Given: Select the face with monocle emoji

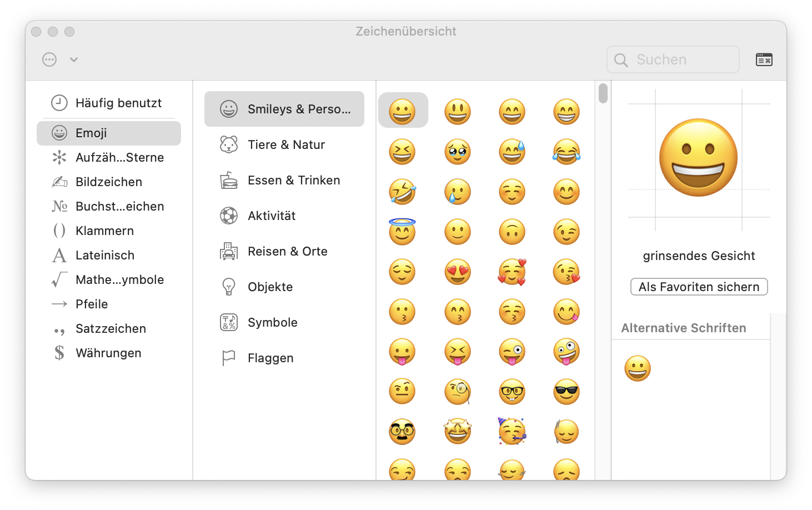Looking at the screenshot, I should 458,392.
